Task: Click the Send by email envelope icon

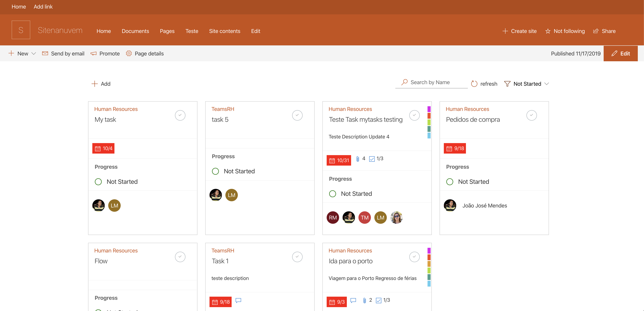Action: (x=45, y=53)
